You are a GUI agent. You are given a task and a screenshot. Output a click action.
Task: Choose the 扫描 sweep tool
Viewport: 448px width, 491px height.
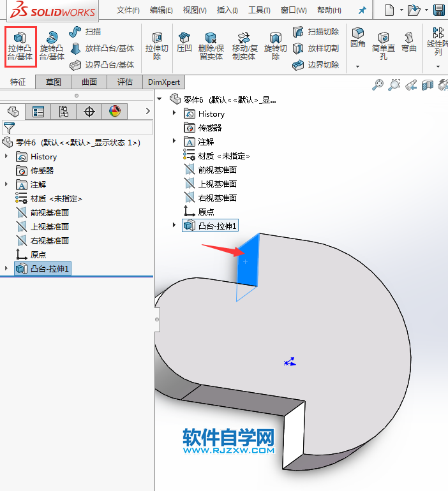click(x=86, y=32)
